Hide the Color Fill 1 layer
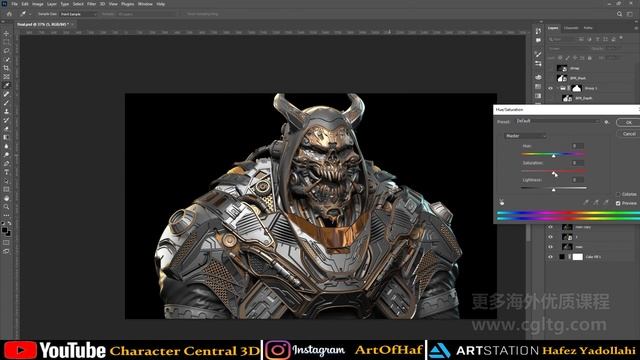The width and height of the screenshot is (640, 360). coord(550,257)
